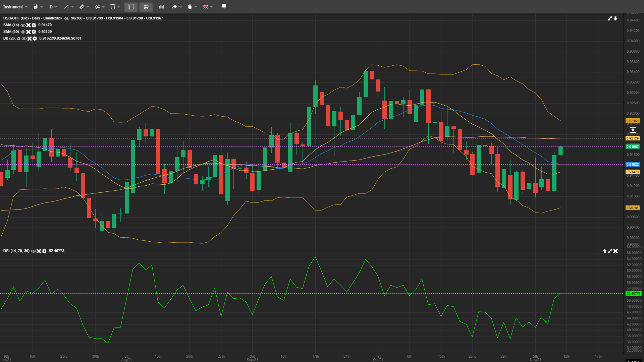This screenshot has height=362, width=644.
Task: Toggle the crosshair layout button
Action: click(131, 7)
